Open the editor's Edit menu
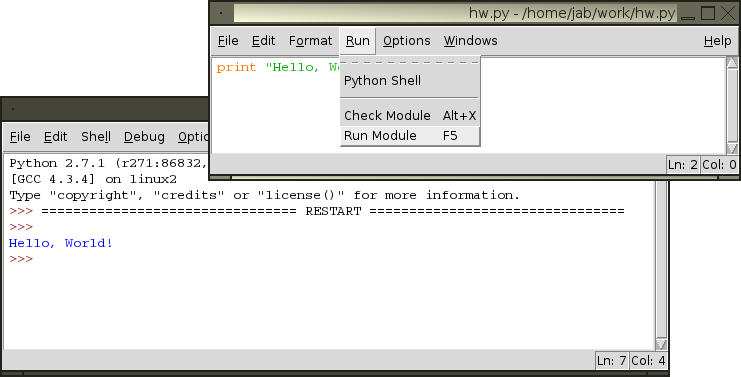The image size is (741, 377). [x=263, y=41]
